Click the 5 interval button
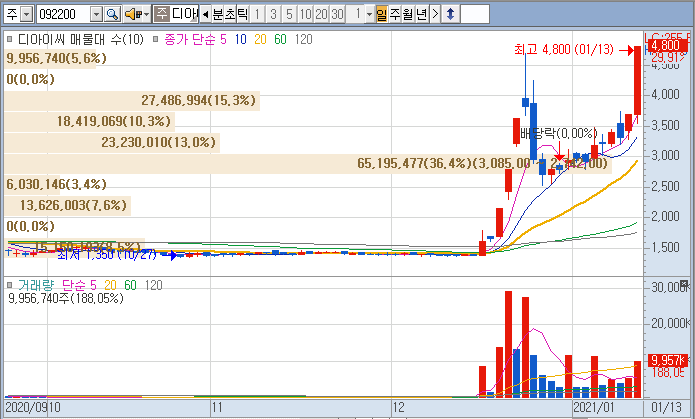This screenshot has width=695, height=419. click(289, 14)
